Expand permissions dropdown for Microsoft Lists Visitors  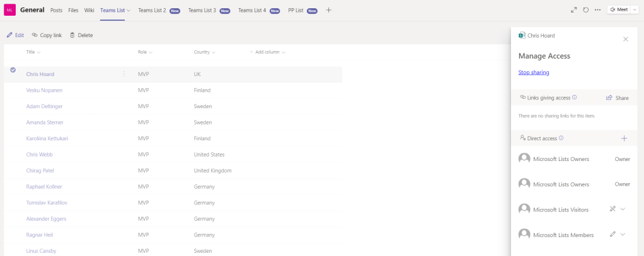coord(623,209)
